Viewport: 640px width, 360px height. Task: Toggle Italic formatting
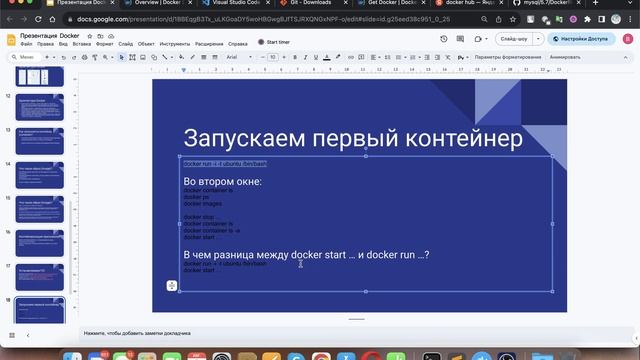coord(305,58)
